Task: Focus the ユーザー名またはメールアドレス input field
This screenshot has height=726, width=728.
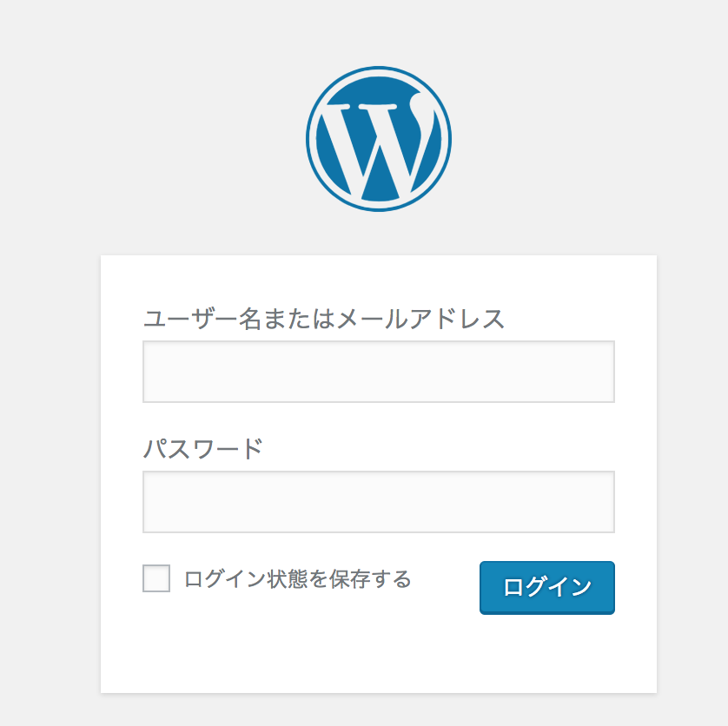Action: click(379, 372)
